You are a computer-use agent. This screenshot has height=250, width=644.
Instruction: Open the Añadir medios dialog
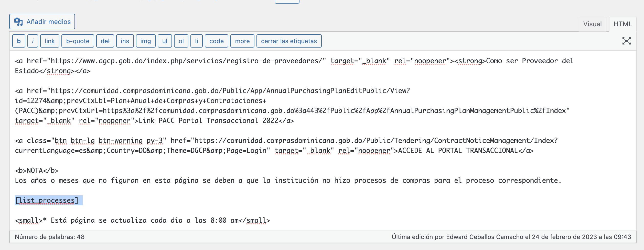tap(42, 21)
